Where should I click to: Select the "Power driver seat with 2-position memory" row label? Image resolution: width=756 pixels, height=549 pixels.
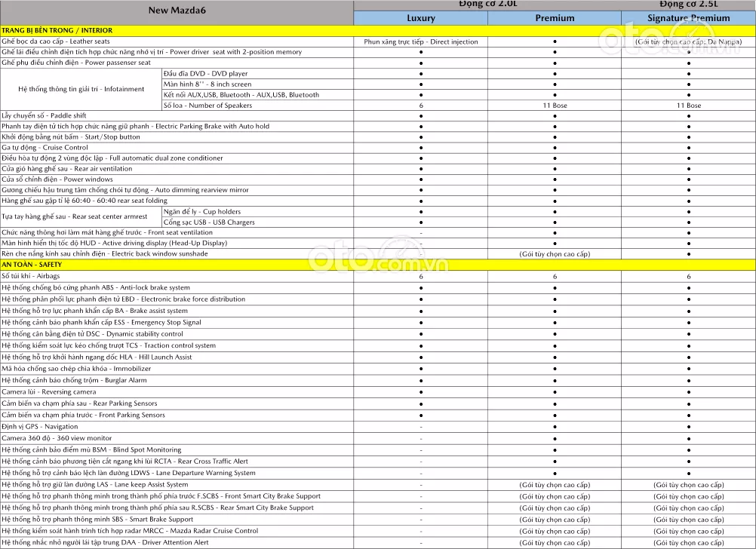coord(152,52)
